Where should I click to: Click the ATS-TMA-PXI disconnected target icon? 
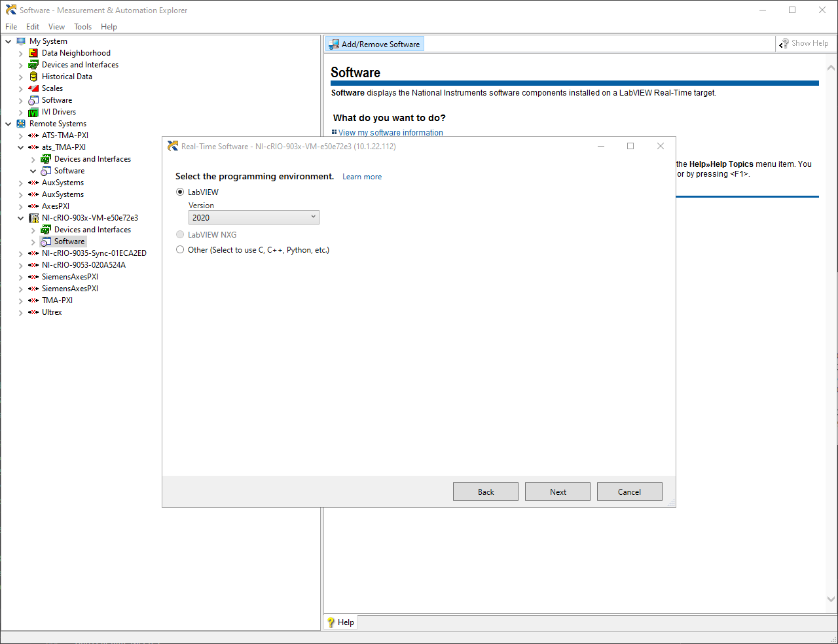33,135
